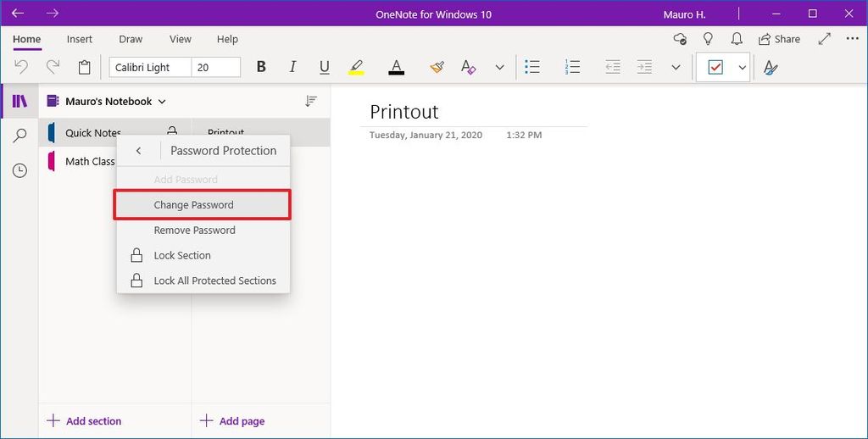Open the Help tab
Image resolution: width=868 pixels, height=439 pixels.
click(227, 39)
